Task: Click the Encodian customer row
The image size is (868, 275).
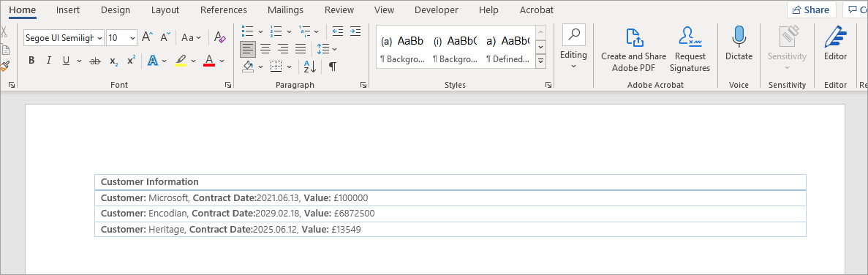Action: pos(450,214)
